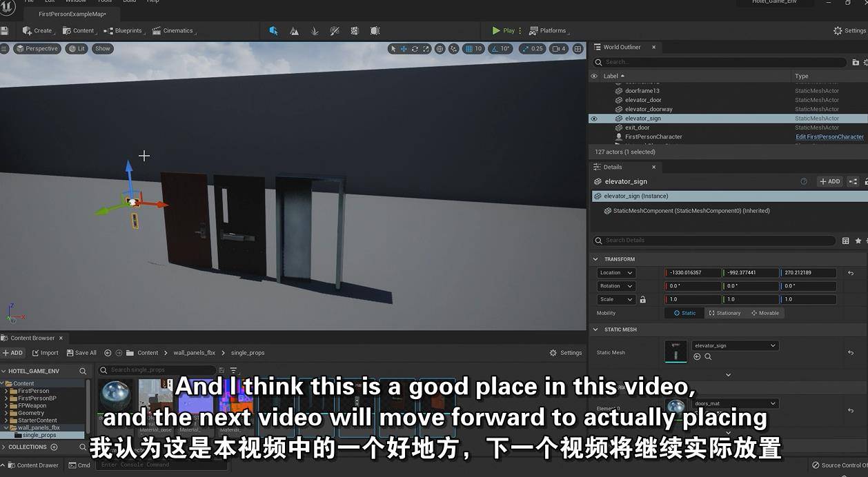Collapse the STATIC MESH section
Viewport: 868px width, 477px height.
tap(595, 329)
